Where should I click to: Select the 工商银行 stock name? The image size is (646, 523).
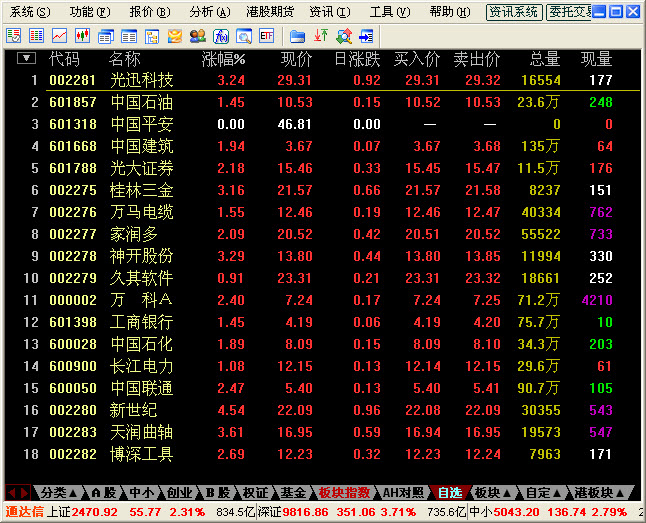(x=142, y=322)
